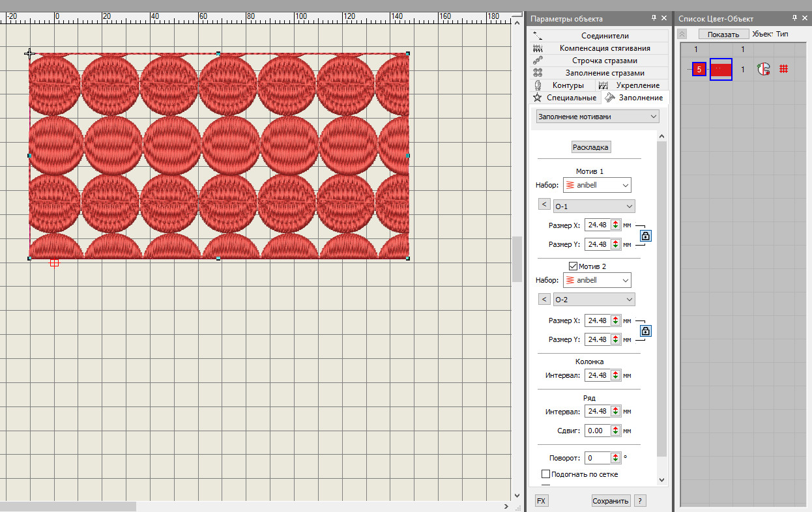812x512 pixels.
Task: Click the Раскладка button
Action: [591, 147]
